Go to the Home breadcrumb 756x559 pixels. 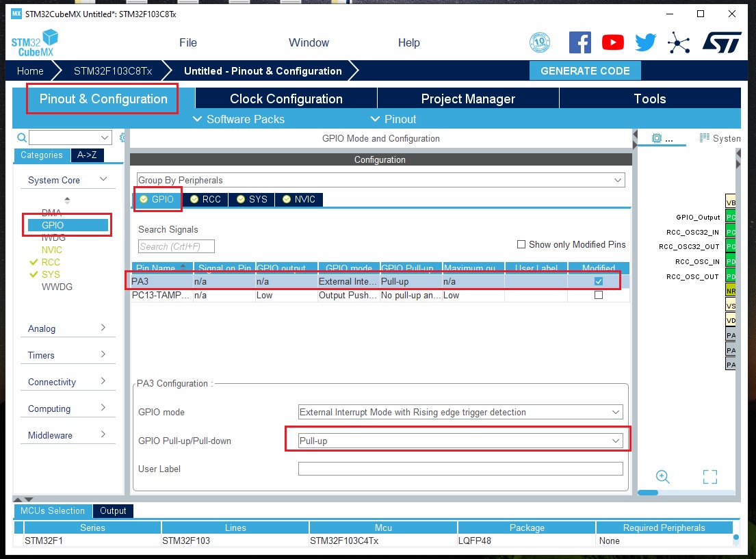(30, 71)
